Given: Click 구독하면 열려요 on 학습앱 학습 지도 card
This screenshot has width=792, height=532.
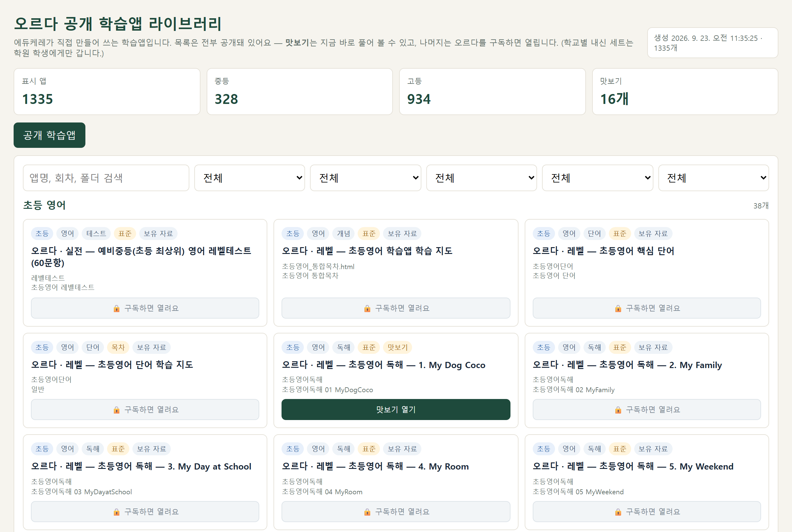Looking at the screenshot, I should (x=396, y=308).
